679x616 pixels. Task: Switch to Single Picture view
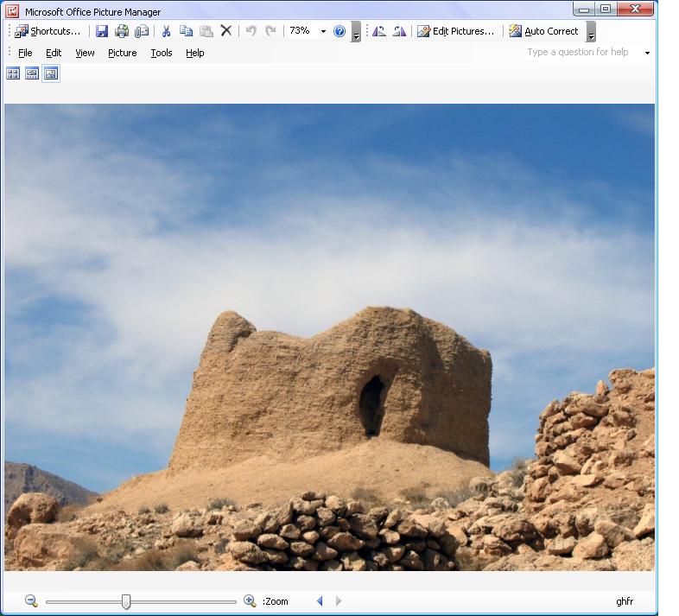coord(51,73)
